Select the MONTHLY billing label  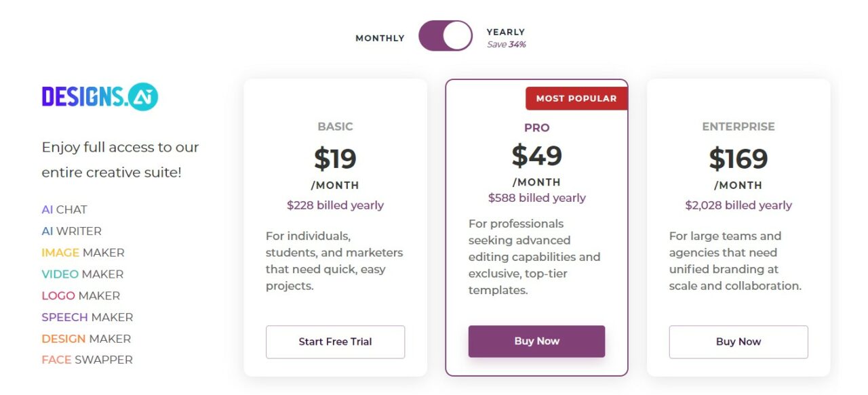pos(380,39)
